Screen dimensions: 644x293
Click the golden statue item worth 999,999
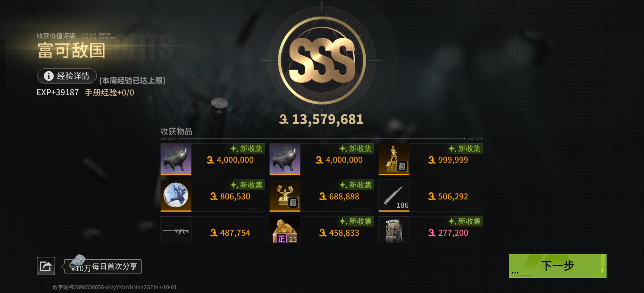tap(394, 159)
